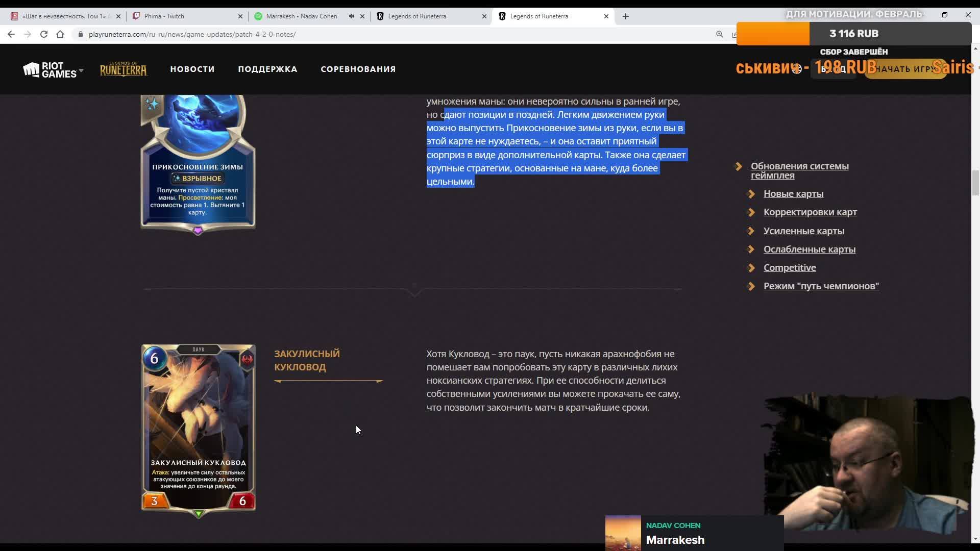
Task: Jump to Режим путь чемпионов section
Action: pos(821,286)
